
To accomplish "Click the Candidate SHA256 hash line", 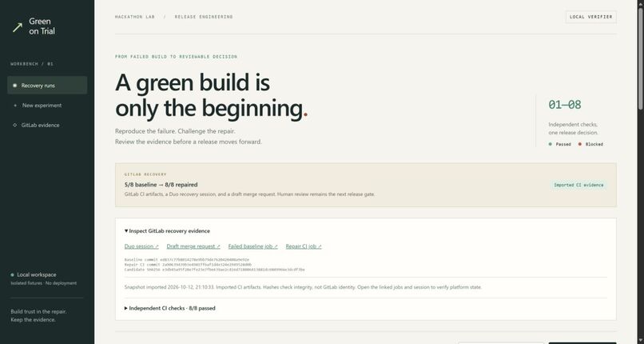I will point(214,270).
